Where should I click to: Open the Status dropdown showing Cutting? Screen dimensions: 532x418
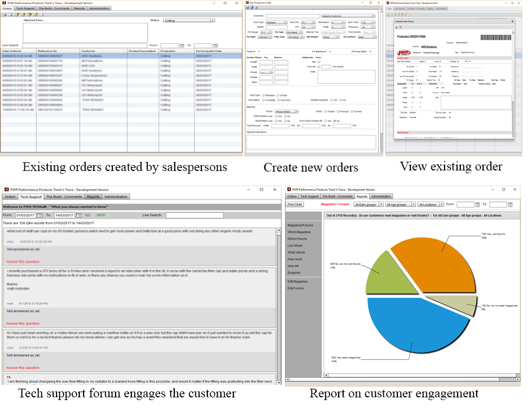pyautogui.click(x=189, y=21)
